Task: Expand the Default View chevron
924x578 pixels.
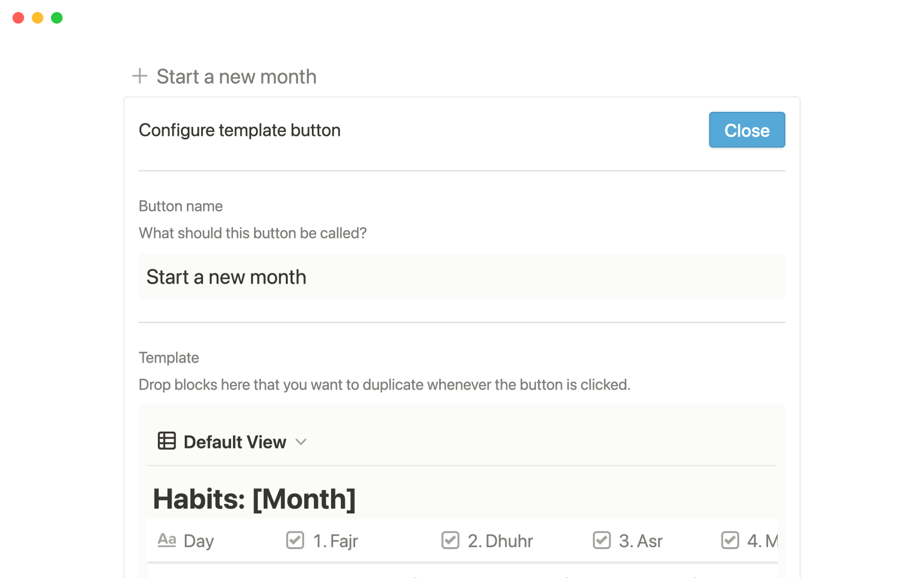Action: [x=301, y=442]
